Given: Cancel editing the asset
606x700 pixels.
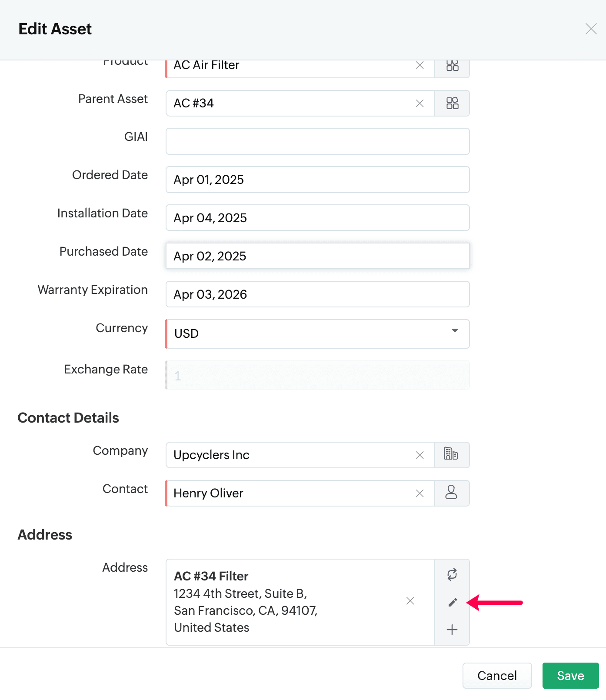Looking at the screenshot, I should pyautogui.click(x=497, y=676).
